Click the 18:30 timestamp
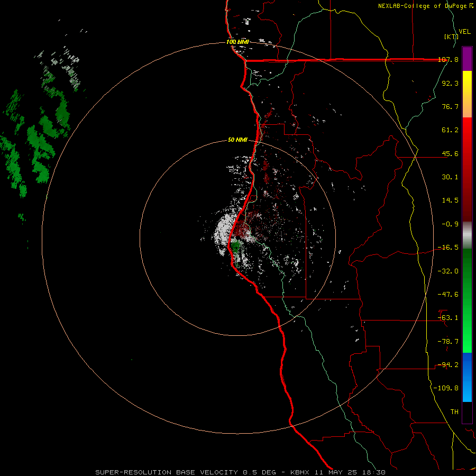The image size is (476, 476). pyautogui.click(x=374, y=472)
